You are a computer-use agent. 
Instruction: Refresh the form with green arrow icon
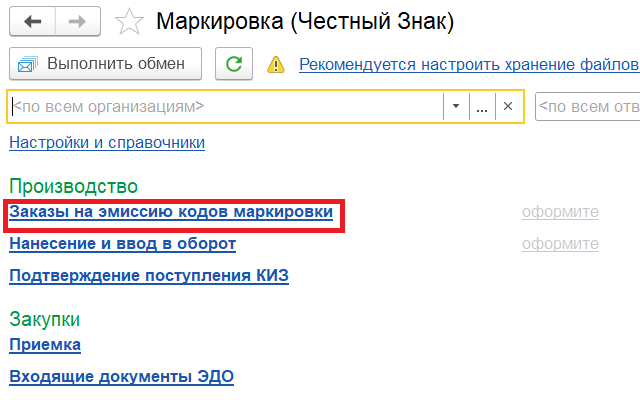234,64
